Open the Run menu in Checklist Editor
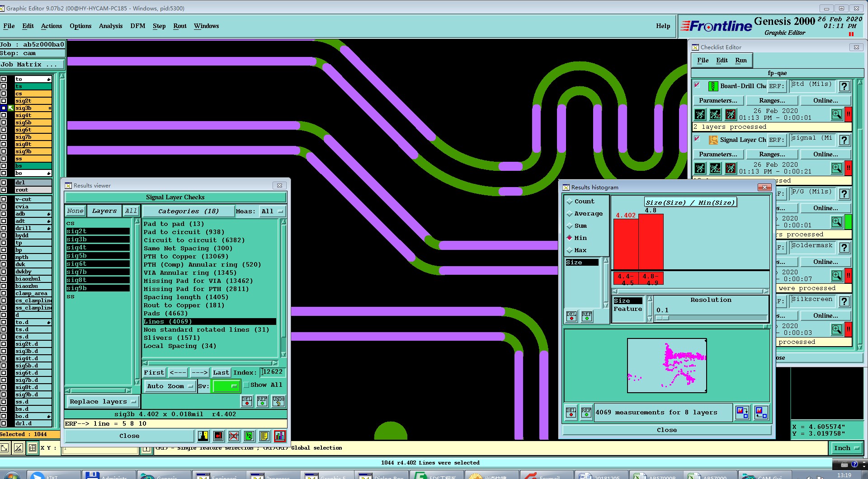The image size is (868, 479). 741,60
